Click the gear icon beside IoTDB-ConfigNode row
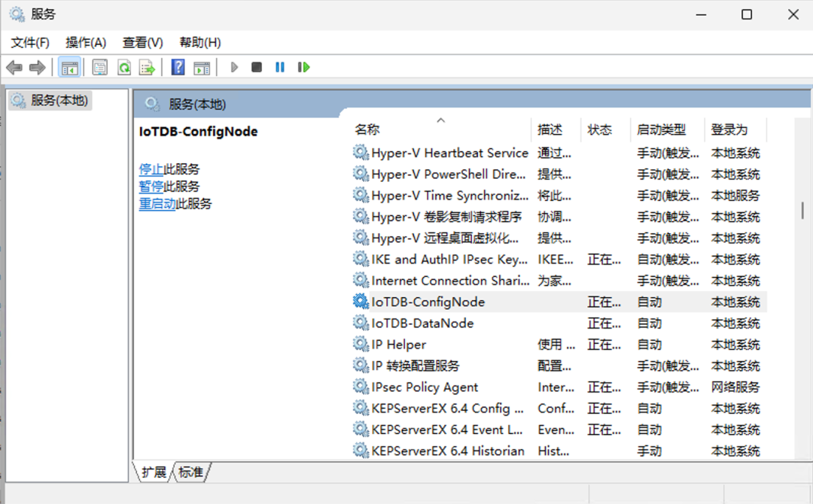 pyautogui.click(x=361, y=302)
